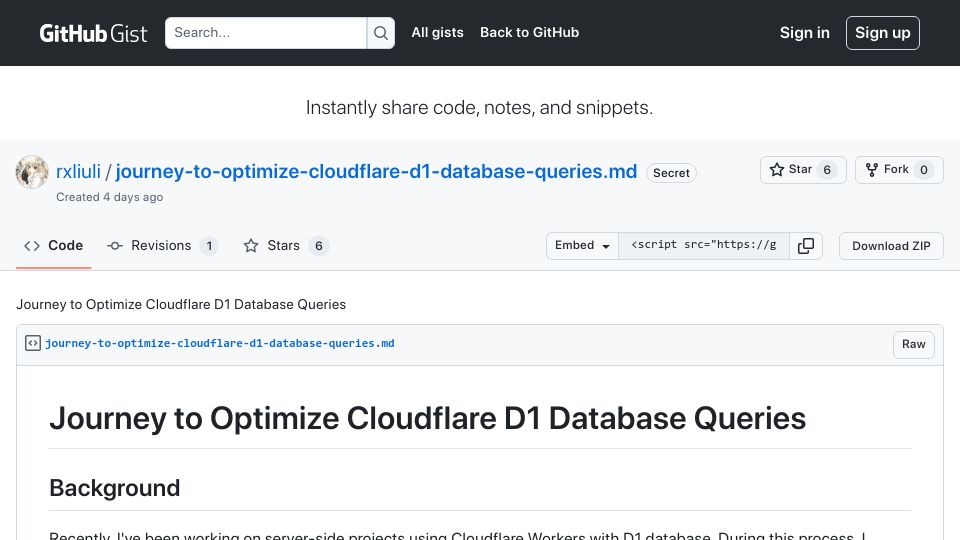Go Back to GitHub
Image resolution: width=960 pixels, height=540 pixels.
530,32
